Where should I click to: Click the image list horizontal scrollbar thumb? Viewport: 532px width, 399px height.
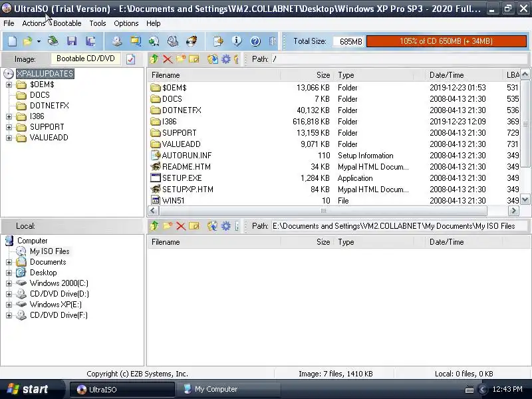coord(323,211)
